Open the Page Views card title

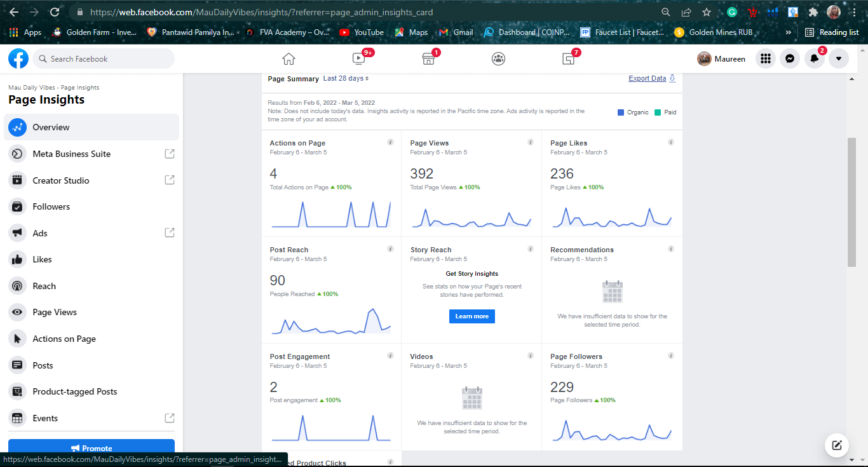(430, 143)
